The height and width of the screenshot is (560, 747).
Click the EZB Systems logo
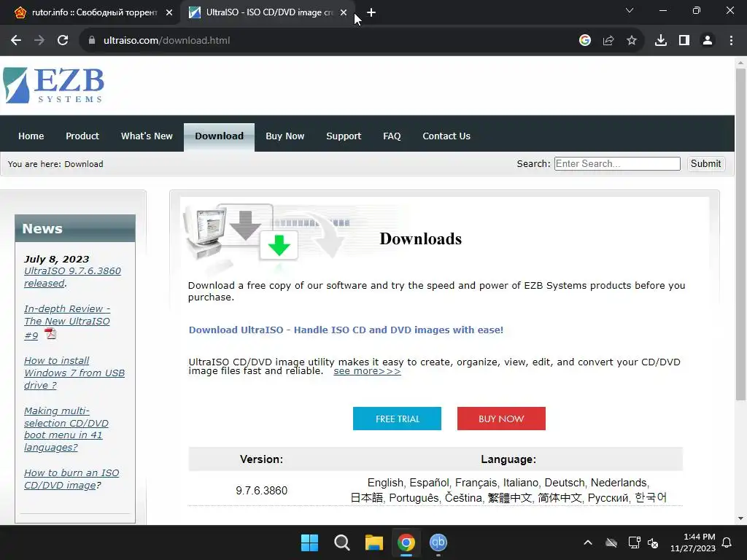(x=53, y=86)
